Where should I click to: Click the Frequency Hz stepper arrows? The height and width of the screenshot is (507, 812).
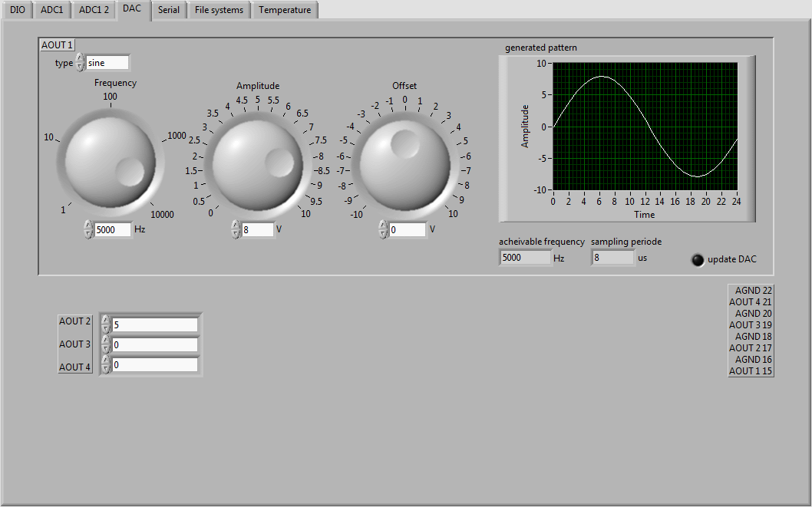point(88,229)
